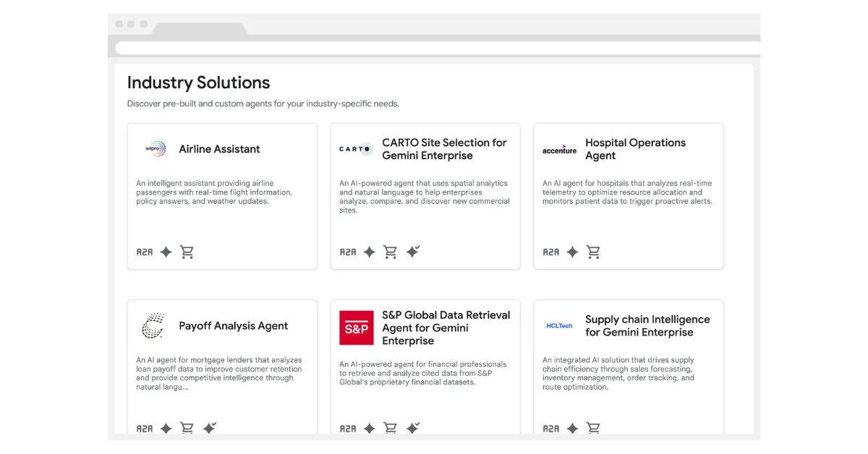
Task: Click the Wipro logo on Airline Assistant card
Action: pos(154,148)
